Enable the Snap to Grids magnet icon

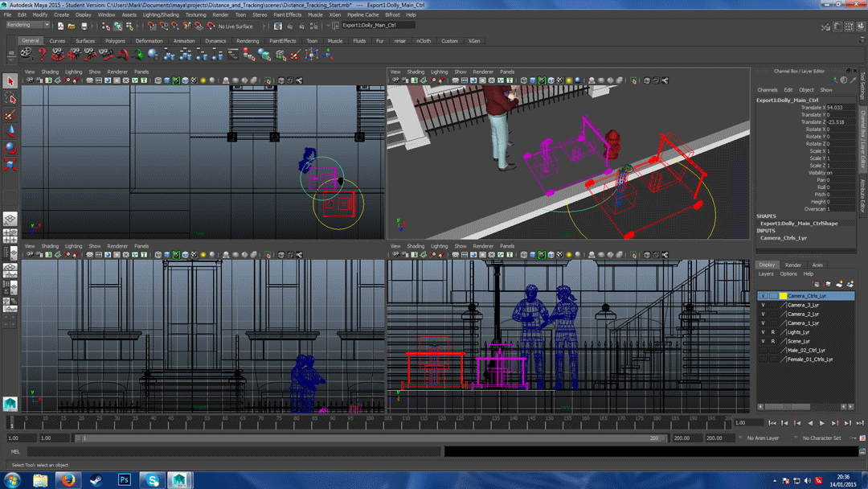151,27
